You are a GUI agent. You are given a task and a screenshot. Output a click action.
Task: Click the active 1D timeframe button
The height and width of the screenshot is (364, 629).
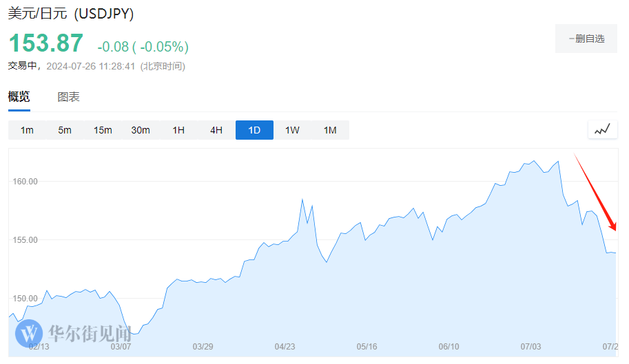[254, 130]
